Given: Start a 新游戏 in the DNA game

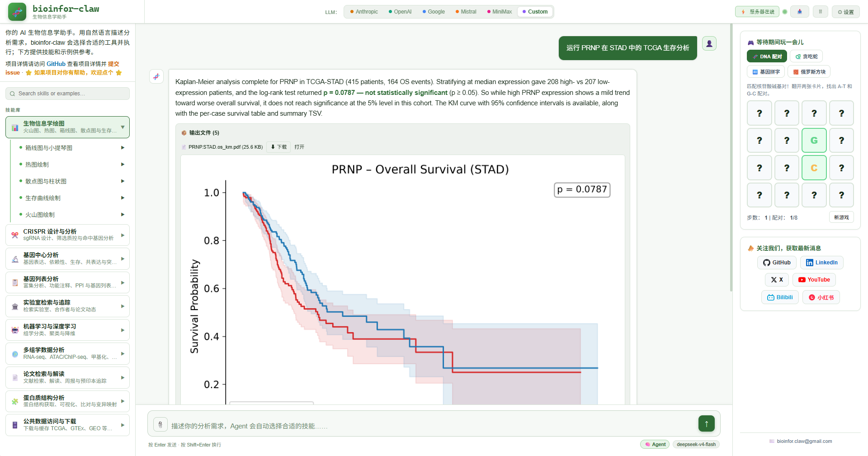Looking at the screenshot, I should pos(841,217).
